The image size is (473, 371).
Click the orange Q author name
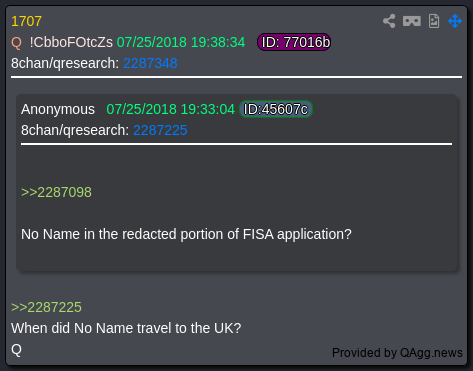tap(16, 42)
